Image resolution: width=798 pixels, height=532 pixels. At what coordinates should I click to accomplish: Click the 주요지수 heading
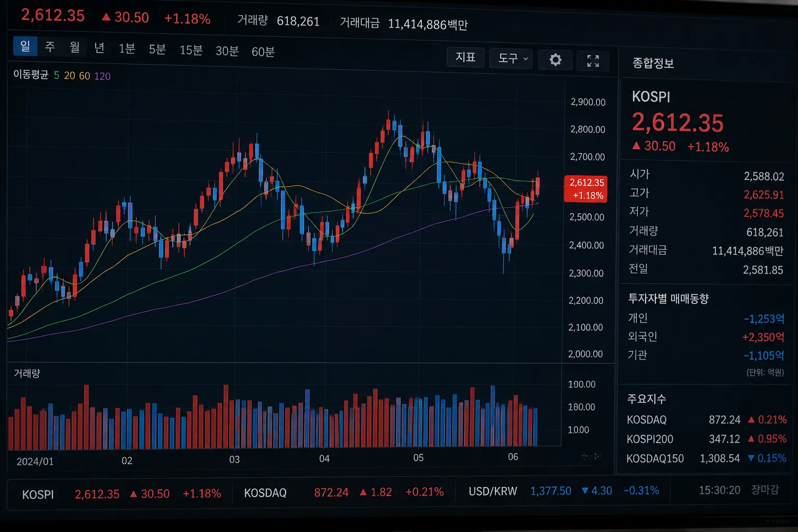click(646, 399)
